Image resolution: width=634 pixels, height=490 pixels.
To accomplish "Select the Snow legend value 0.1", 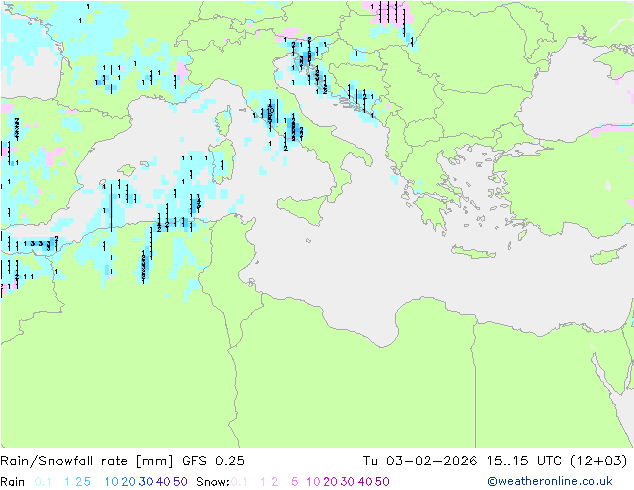I will pyautogui.click(x=239, y=482).
